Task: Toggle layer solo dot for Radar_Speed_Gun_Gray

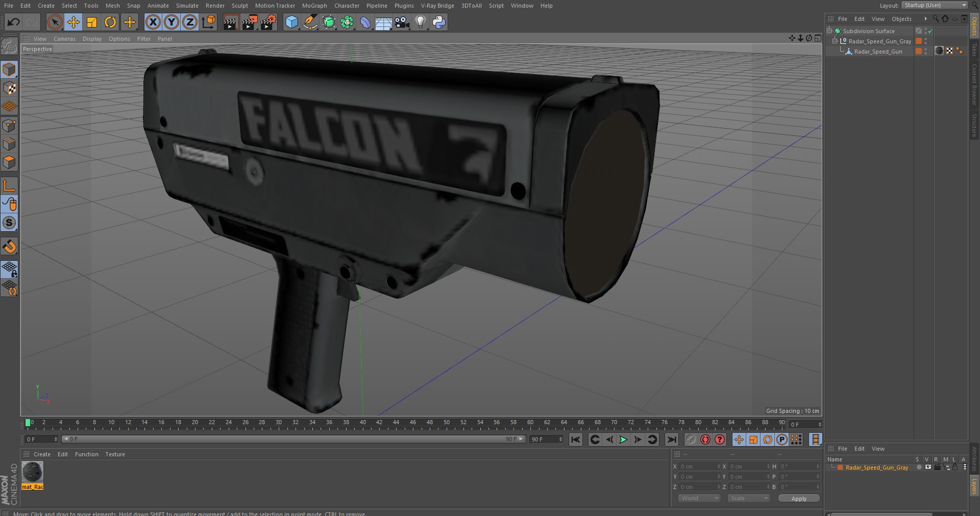Action: coord(919,467)
